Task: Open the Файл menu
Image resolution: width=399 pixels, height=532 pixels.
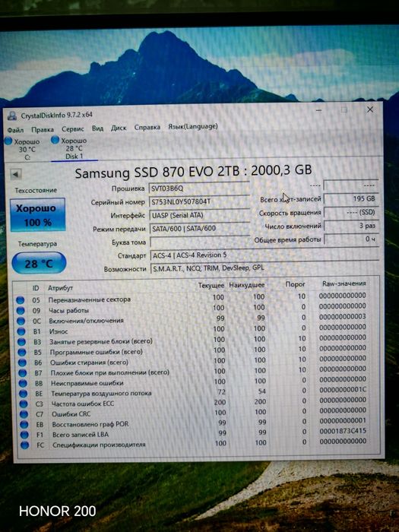Action: (15, 130)
